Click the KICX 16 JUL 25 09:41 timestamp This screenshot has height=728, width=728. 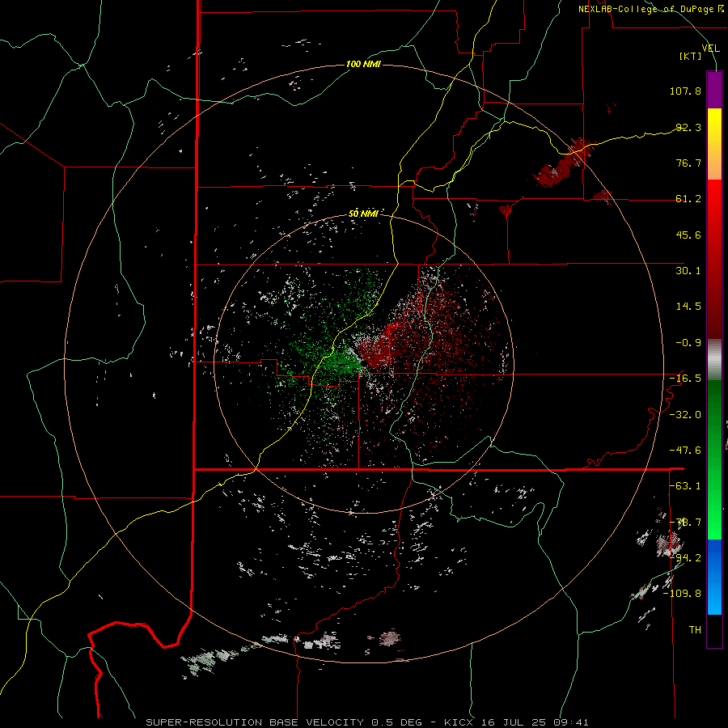(x=516, y=722)
